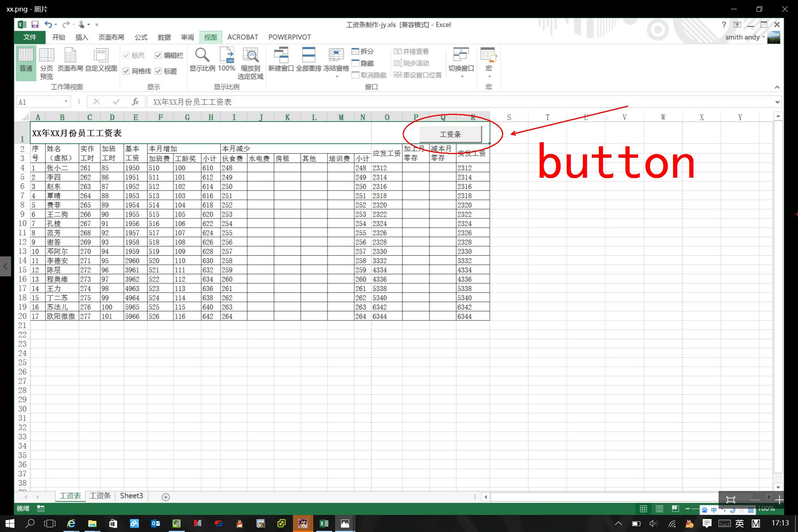Expand the Name Box dropdown arrow
The width and height of the screenshot is (798, 532).
pyautogui.click(x=66, y=102)
